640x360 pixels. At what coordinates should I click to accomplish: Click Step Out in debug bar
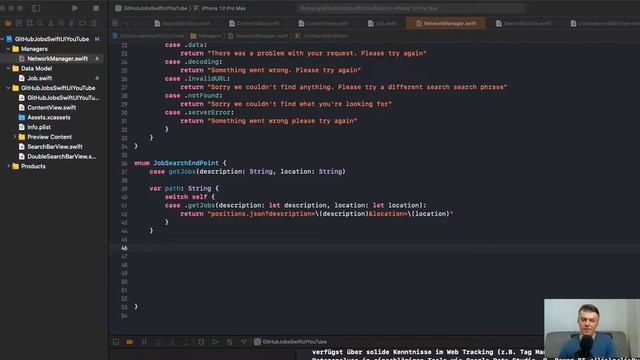tap(187, 342)
